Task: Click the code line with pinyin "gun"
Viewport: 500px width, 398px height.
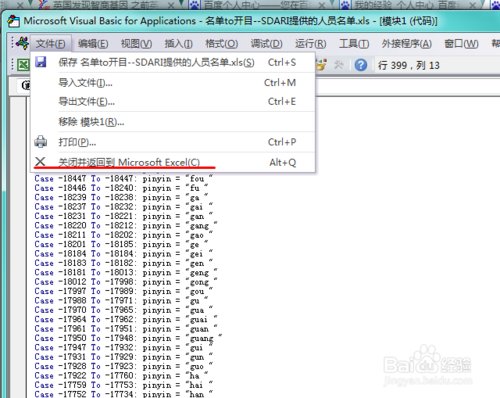Action: 124,357
